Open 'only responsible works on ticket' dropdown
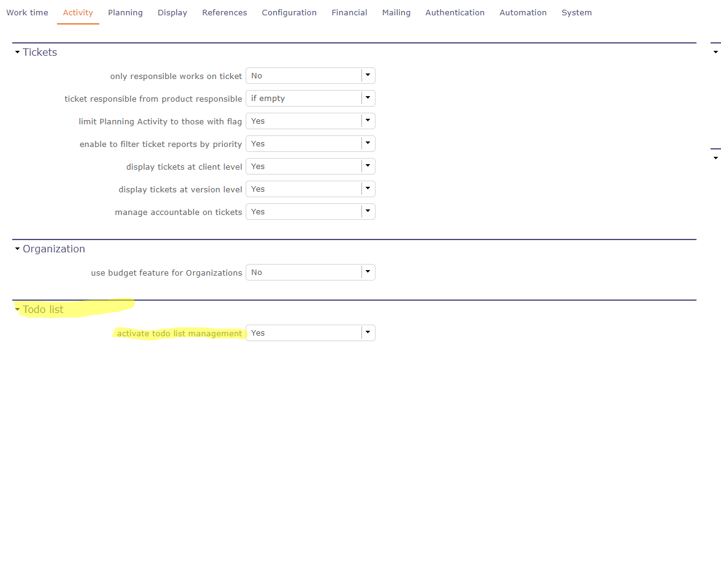The height and width of the screenshot is (588, 721). click(x=368, y=76)
